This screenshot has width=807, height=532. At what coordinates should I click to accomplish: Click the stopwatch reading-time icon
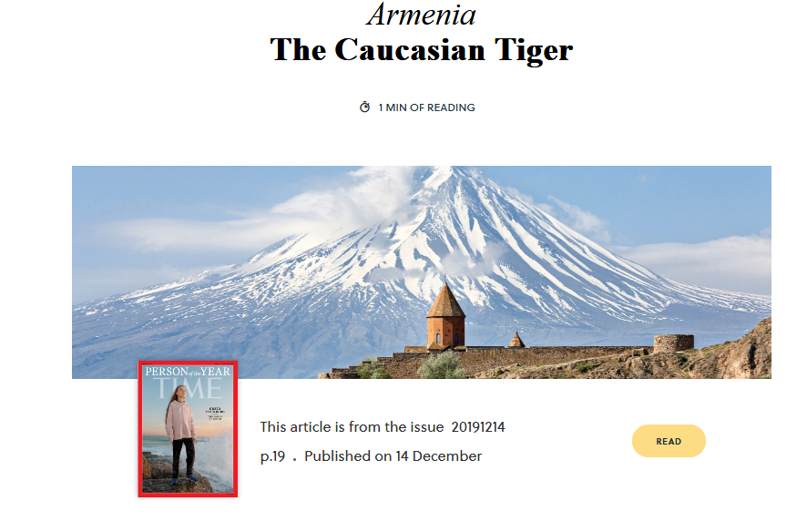pos(364,107)
